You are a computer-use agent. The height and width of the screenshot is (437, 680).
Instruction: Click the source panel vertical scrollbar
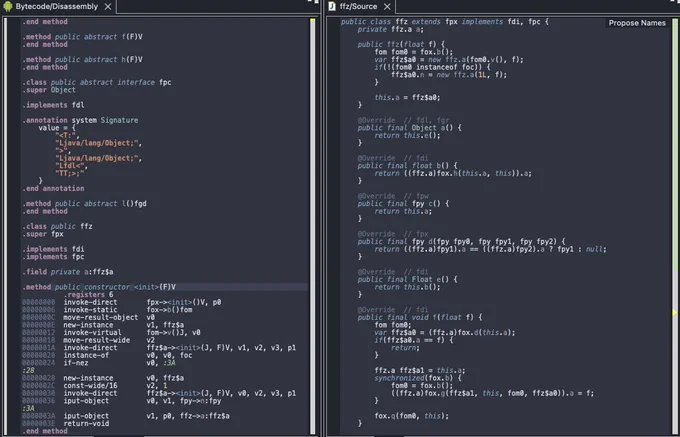point(675,225)
